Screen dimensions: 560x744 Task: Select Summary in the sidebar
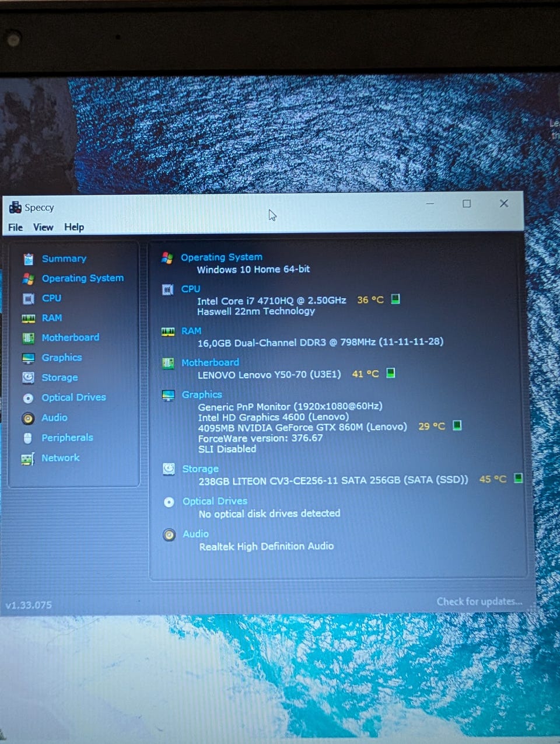click(64, 259)
